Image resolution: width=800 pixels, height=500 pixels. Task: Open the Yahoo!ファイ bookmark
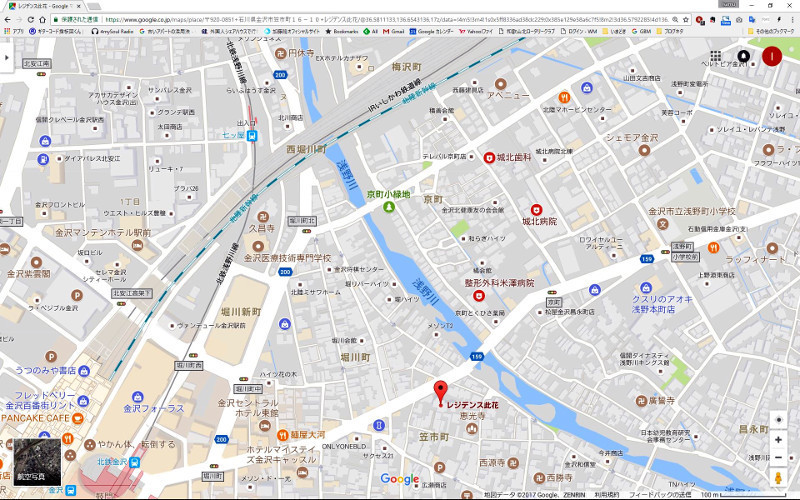tap(476, 31)
